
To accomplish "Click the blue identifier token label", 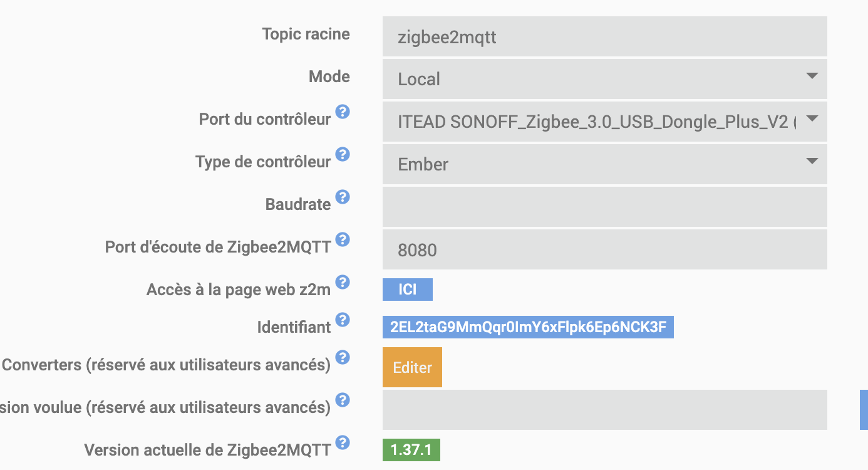I will tap(528, 327).
